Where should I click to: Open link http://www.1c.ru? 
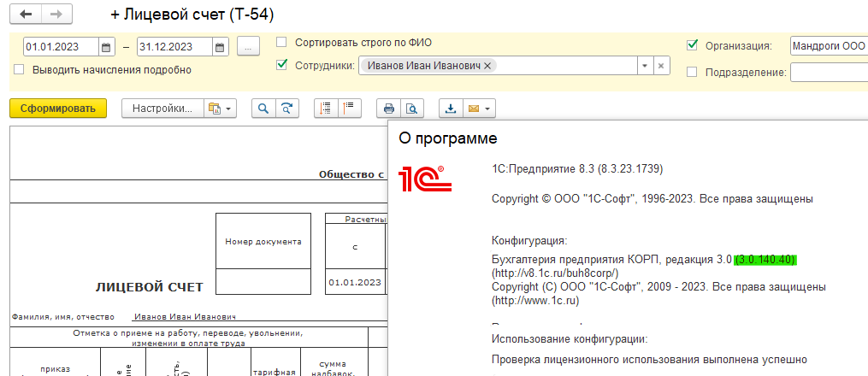(x=535, y=301)
